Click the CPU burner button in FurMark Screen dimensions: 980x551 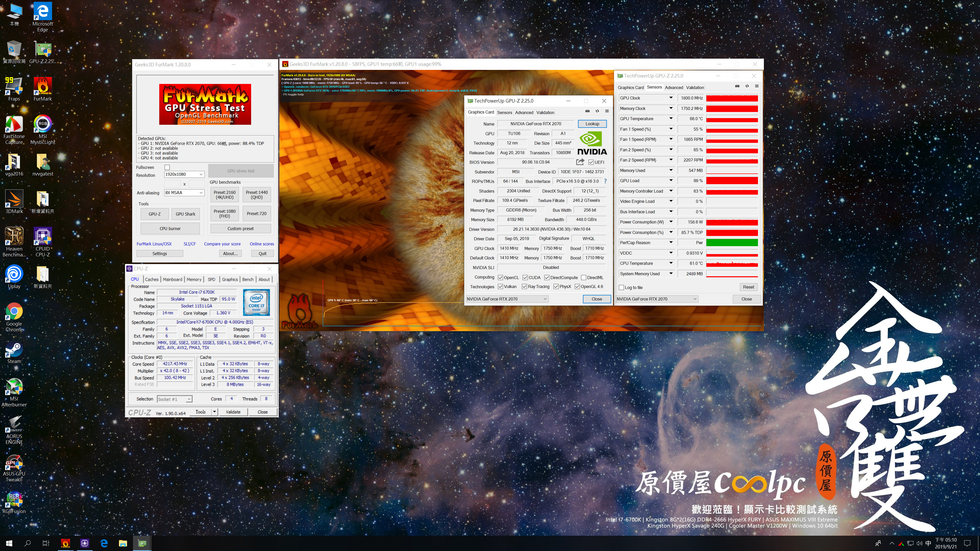pos(170,229)
